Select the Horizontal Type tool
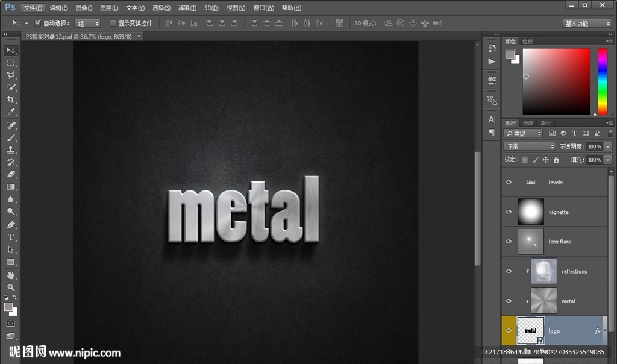617x364 pixels. (x=11, y=237)
